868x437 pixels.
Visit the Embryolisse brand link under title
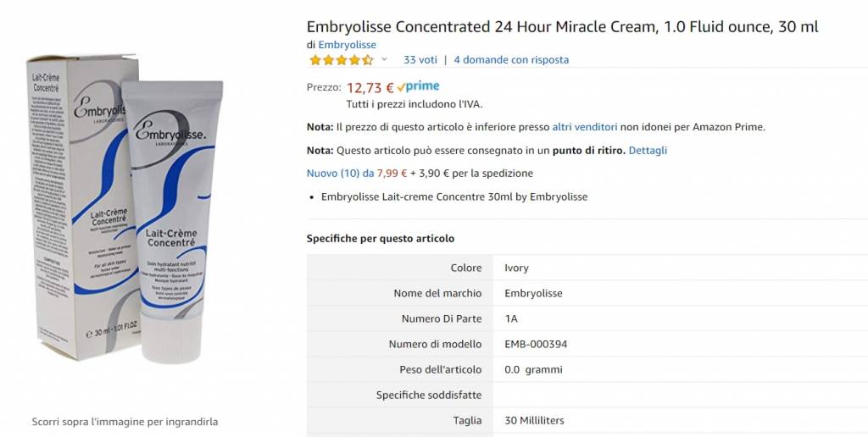tap(348, 45)
